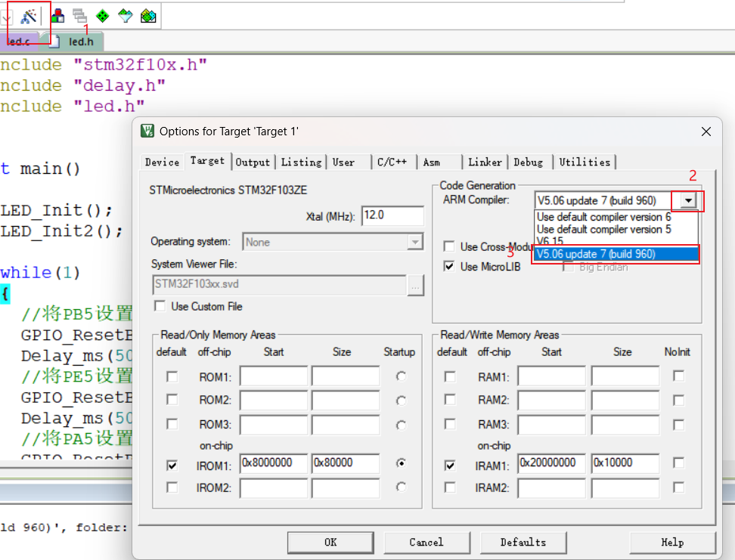735x560 pixels.
Task: Toggle Use MicroLIB checkbox
Action: tap(449, 267)
